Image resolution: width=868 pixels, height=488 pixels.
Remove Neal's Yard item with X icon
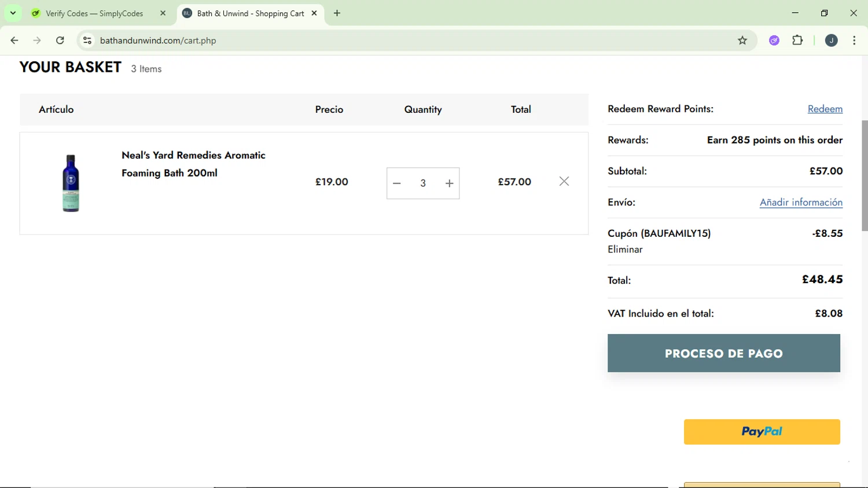[x=564, y=181]
